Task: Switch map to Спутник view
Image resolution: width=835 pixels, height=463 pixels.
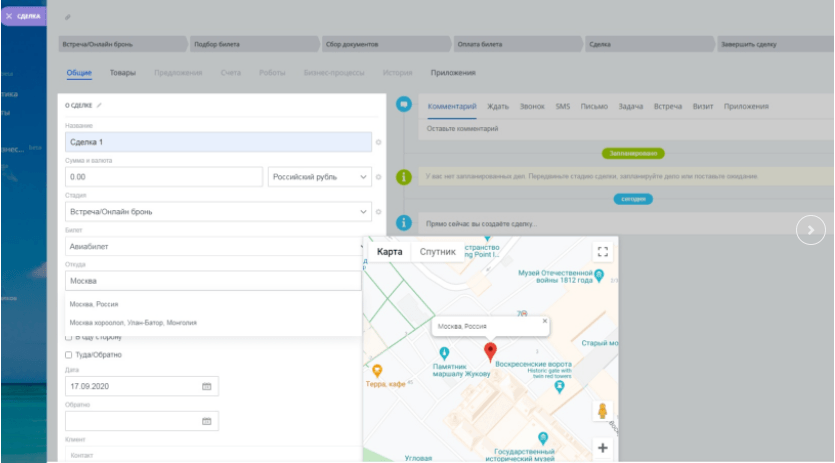Action: 437,252
